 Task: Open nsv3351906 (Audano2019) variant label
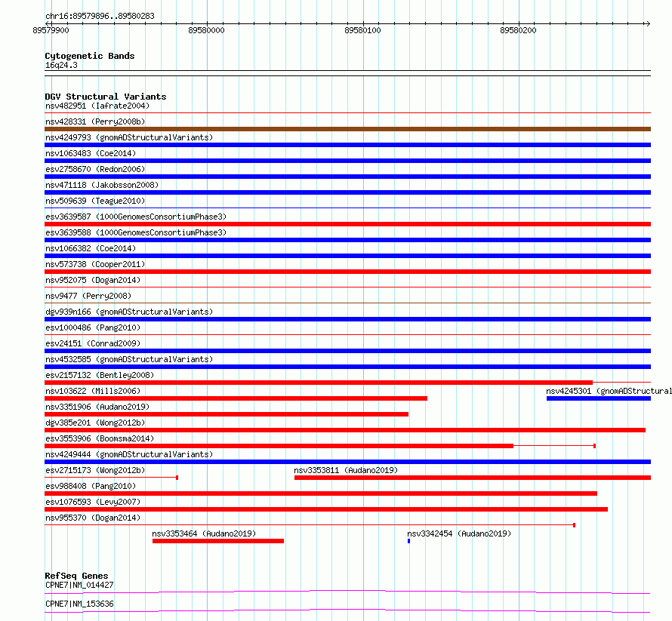[97, 407]
